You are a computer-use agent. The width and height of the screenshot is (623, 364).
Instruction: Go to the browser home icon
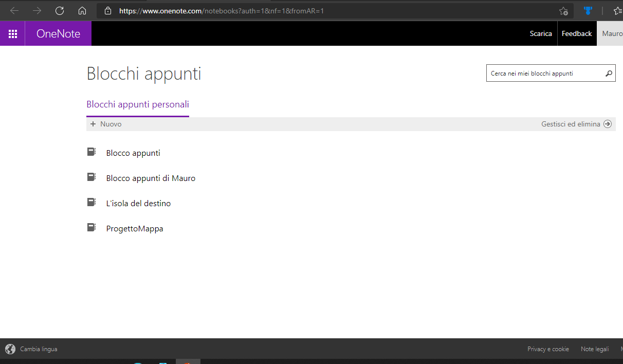click(x=82, y=11)
